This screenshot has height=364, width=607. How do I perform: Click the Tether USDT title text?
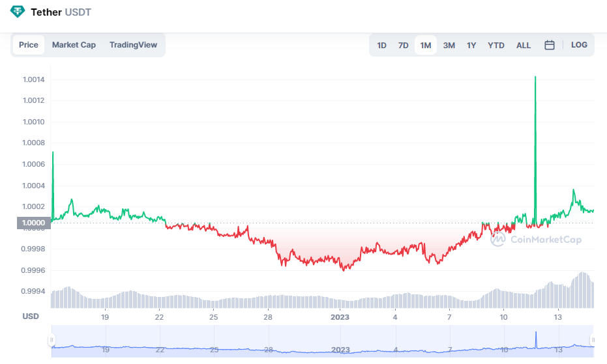(61, 12)
